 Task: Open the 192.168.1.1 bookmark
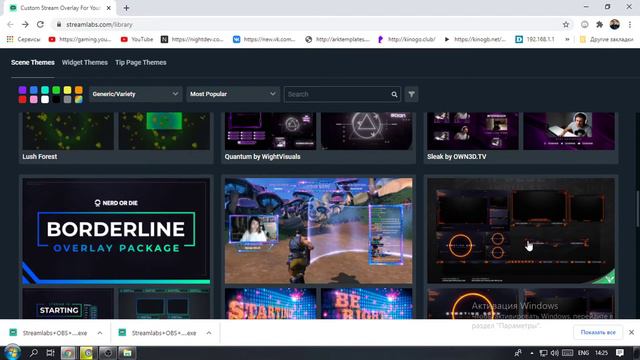[535, 39]
